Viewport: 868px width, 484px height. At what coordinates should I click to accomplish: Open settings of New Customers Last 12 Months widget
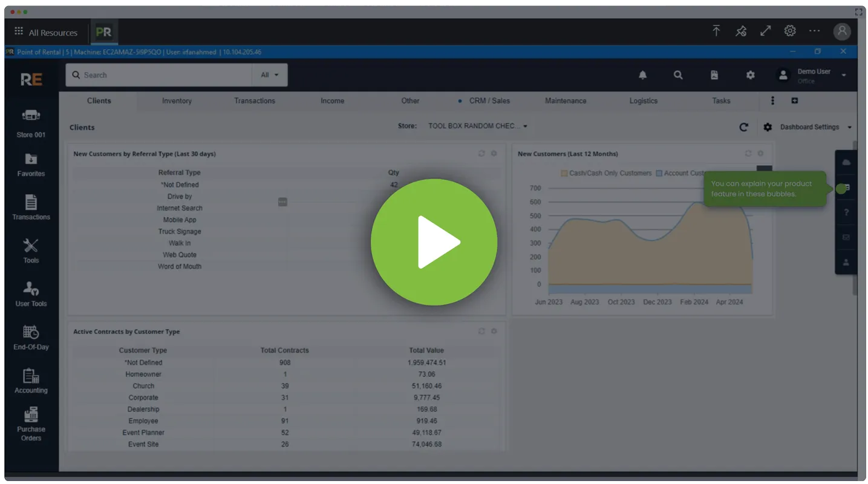tap(760, 154)
